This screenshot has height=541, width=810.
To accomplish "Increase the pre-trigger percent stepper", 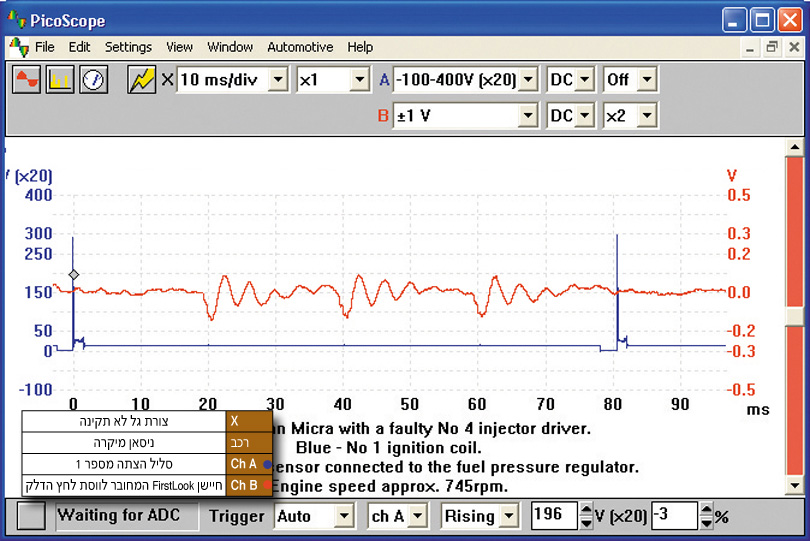I will [x=708, y=510].
